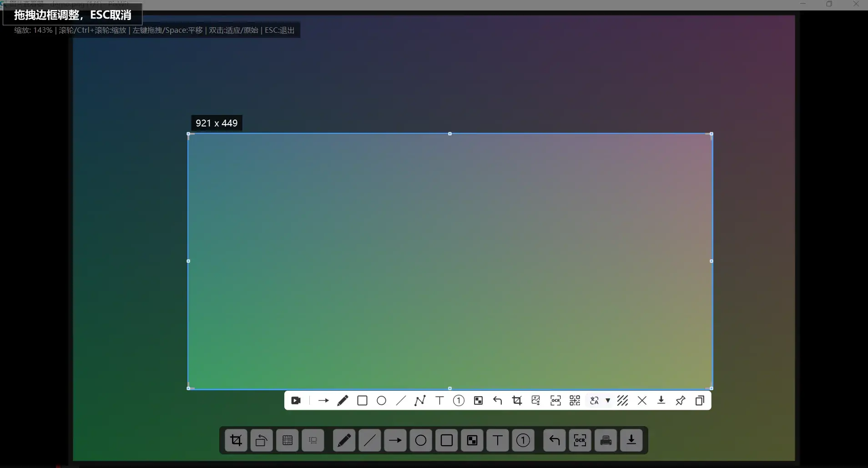Cancel the screenshot with the X icon

(642, 401)
